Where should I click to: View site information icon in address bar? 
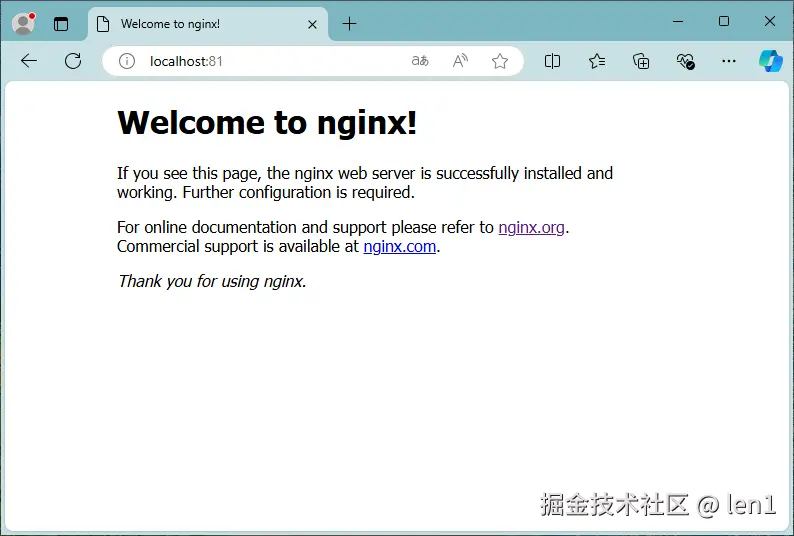click(x=127, y=61)
